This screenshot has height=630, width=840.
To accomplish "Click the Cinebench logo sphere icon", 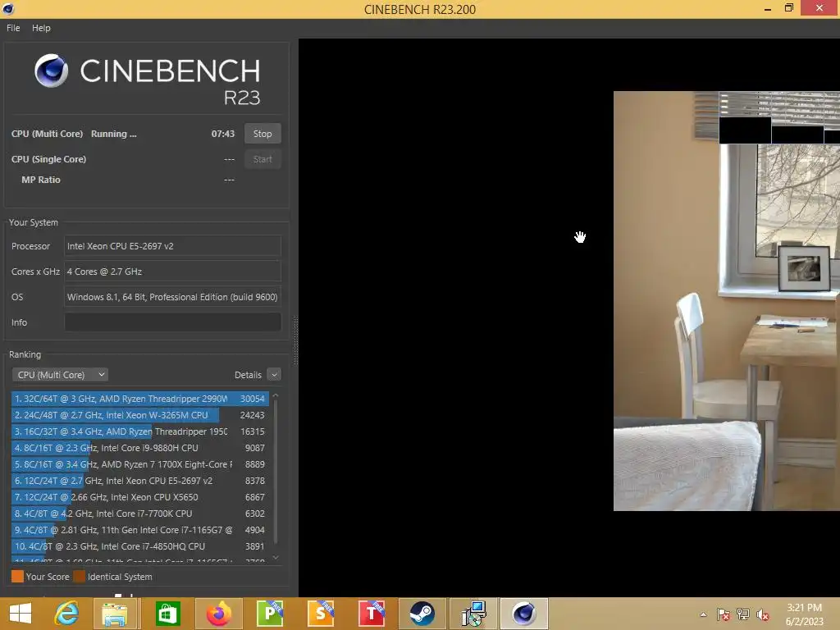I will 51,71.
